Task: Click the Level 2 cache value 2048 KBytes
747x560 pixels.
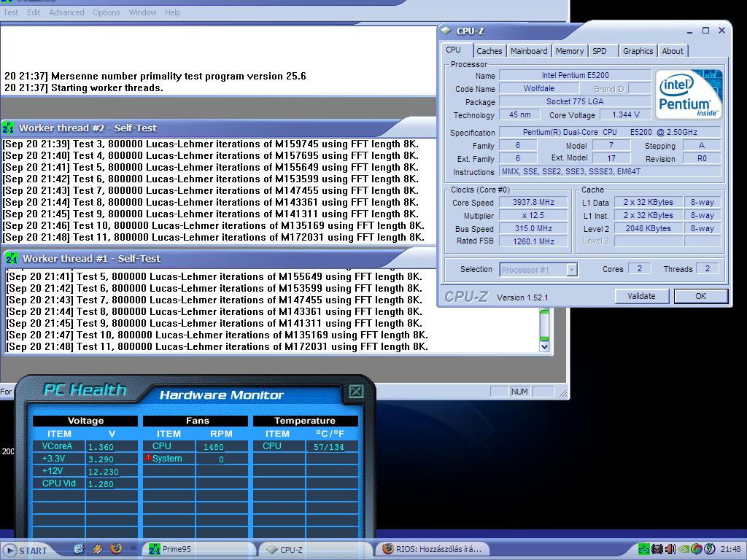Action: (648, 228)
